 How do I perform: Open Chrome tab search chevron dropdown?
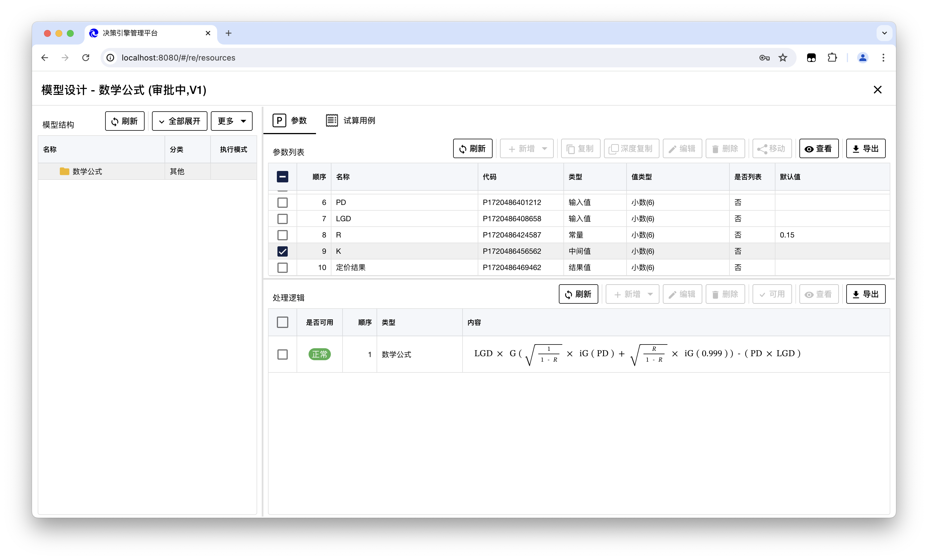coord(884,33)
